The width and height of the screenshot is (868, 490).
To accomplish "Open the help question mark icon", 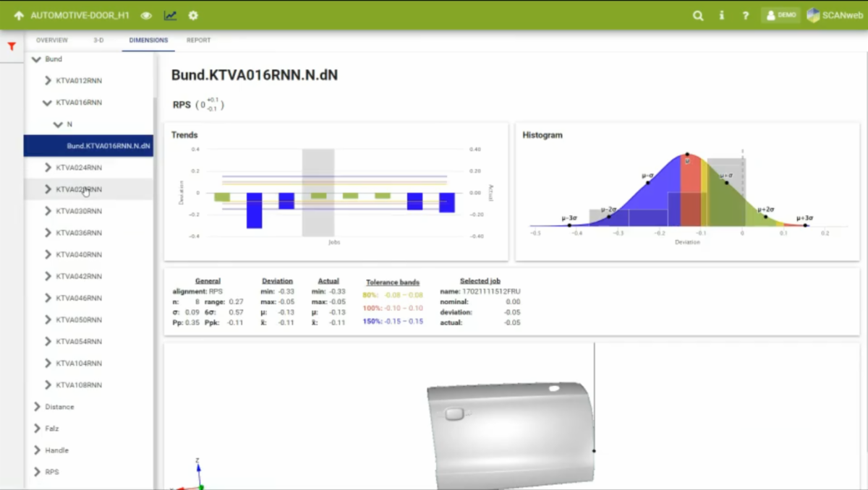I will coord(746,15).
